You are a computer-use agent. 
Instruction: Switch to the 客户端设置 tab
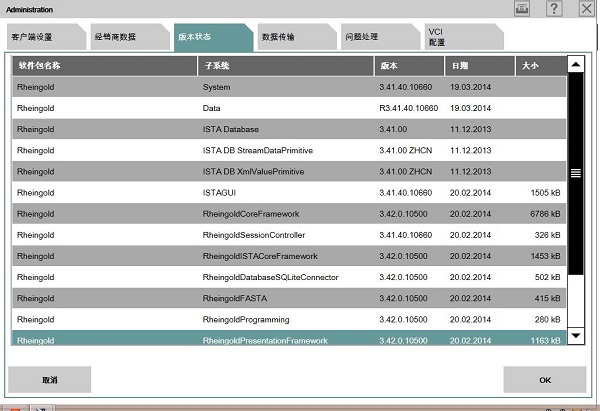pos(46,37)
